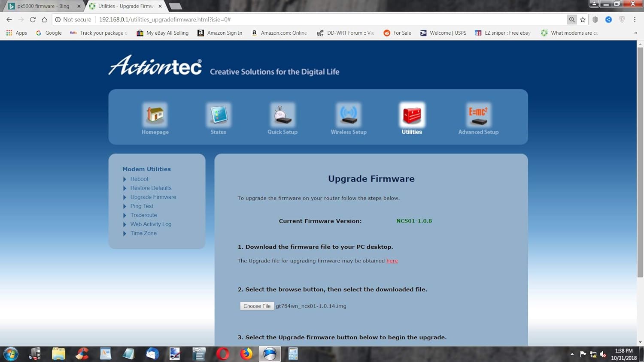Viewport: 644px width, 362px height.
Task: Go to Wireless Setup icon
Action: [349, 115]
